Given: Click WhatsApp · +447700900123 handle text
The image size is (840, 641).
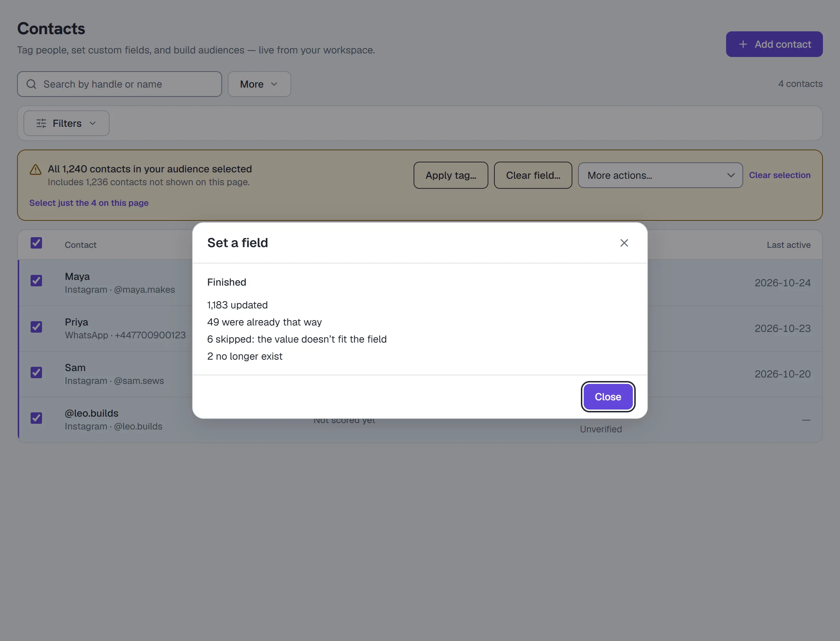Looking at the screenshot, I should point(125,335).
